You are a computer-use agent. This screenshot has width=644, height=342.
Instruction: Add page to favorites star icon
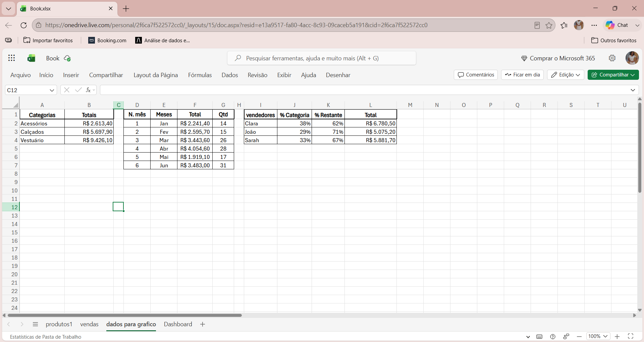[x=549, y=25]
